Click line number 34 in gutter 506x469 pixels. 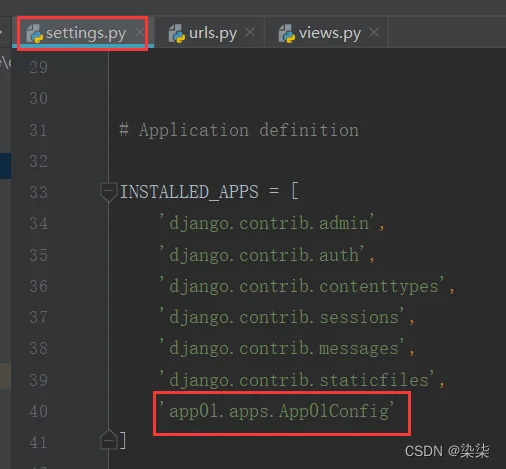[x=38, y=223]
